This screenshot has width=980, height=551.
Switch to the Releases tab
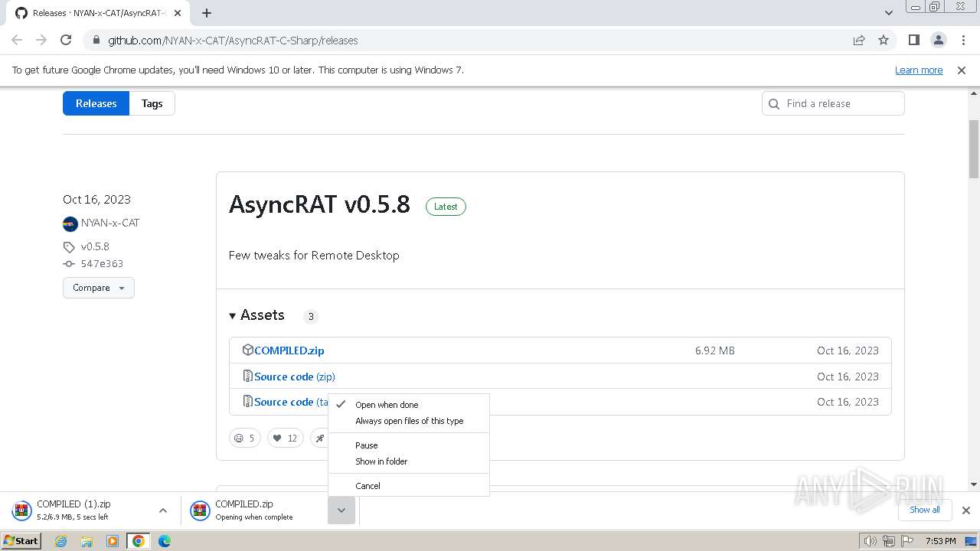(x=96, y=103)
